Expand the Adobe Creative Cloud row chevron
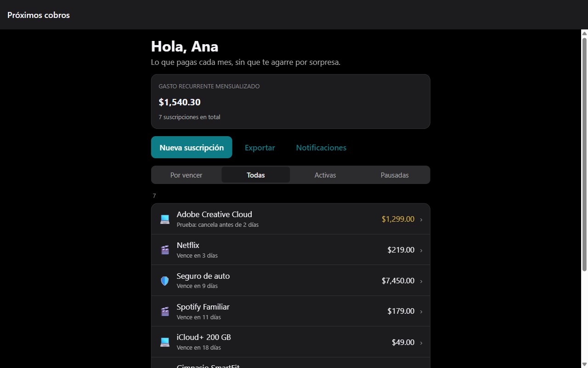This screenshot has width=588, height=368. (421, 219)
